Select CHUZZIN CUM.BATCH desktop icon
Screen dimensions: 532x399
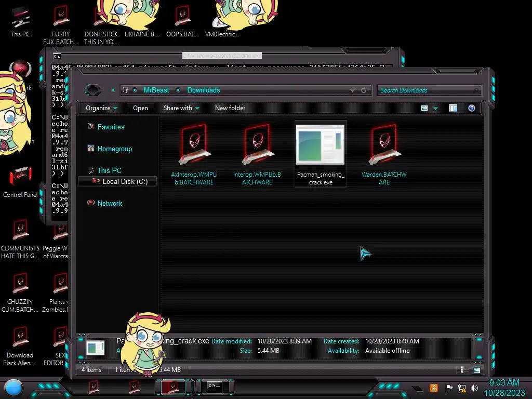coord(20,292)
